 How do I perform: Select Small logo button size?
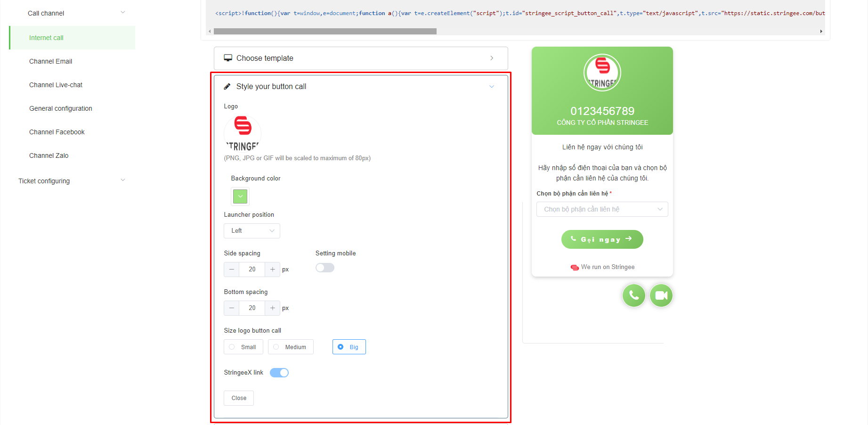click(x=243, y=347)
